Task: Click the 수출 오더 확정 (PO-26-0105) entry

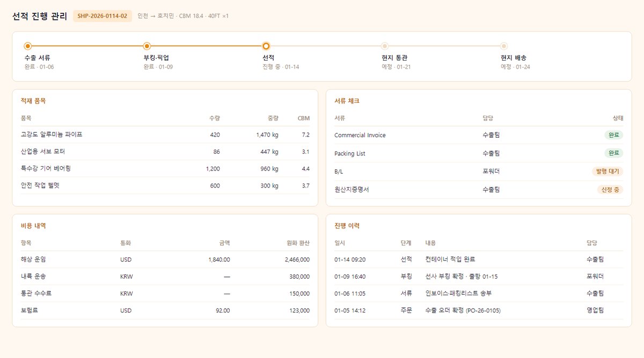Action: (463, 310)
